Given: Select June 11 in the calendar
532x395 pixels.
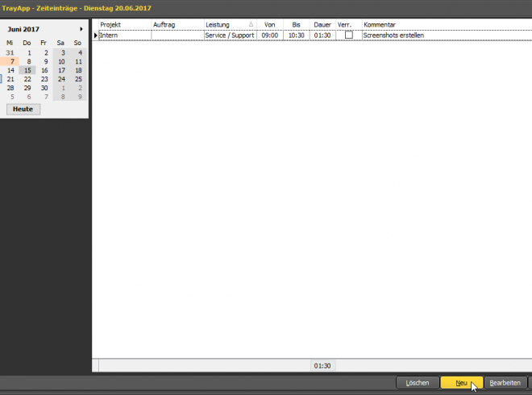Looking at the screenshot, I should point(78,61).
